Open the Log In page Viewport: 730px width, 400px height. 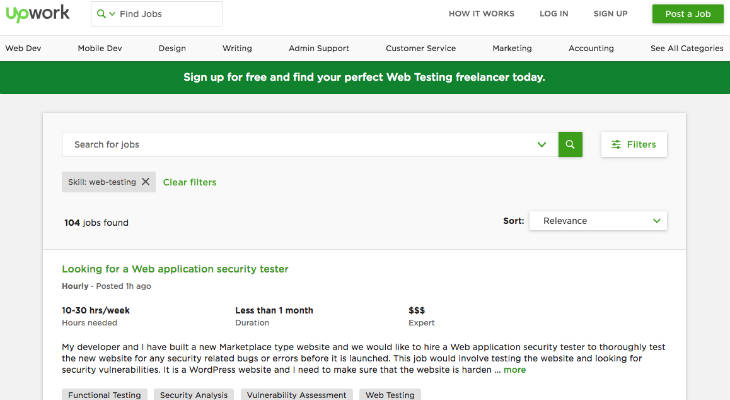coord(553,14)
